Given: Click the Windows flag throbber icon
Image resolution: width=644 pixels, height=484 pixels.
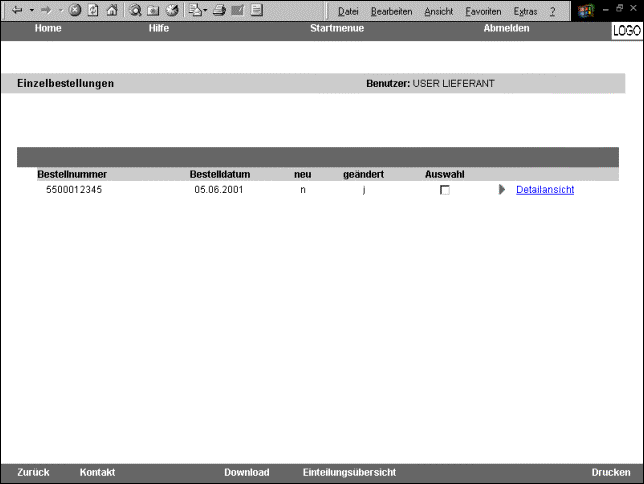Looking at the screenshot, I should (x=586, y=11).
